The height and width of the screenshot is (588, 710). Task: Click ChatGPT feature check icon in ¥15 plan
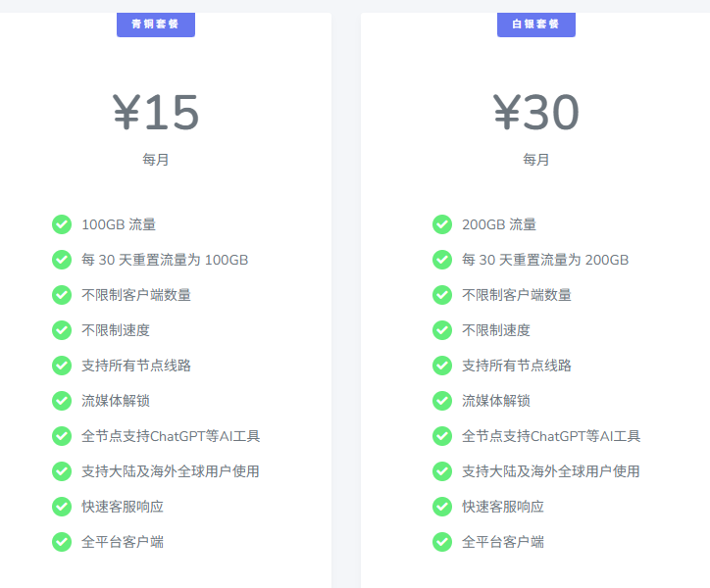click(62, 436)
